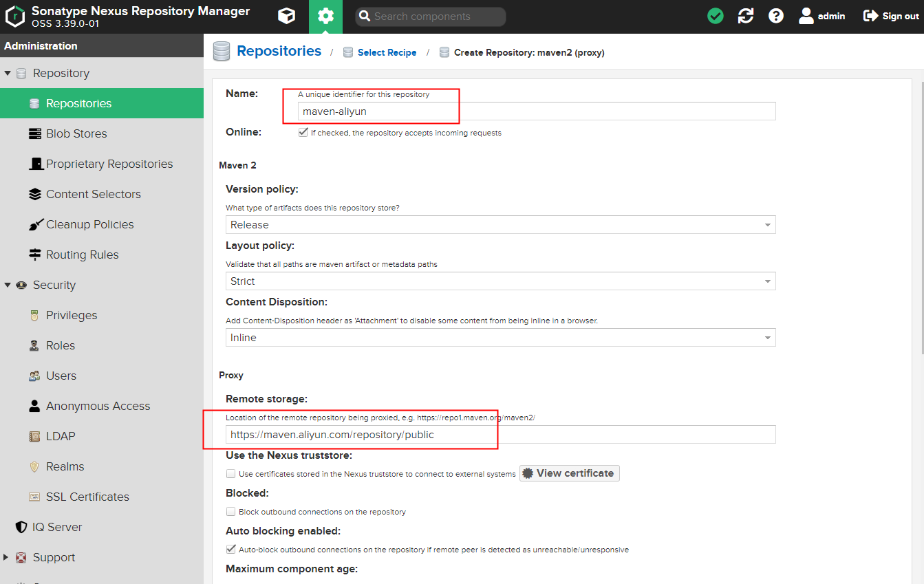
Task: Click the Blob Stores sidebar icon
Action: [x=35, y=133]
